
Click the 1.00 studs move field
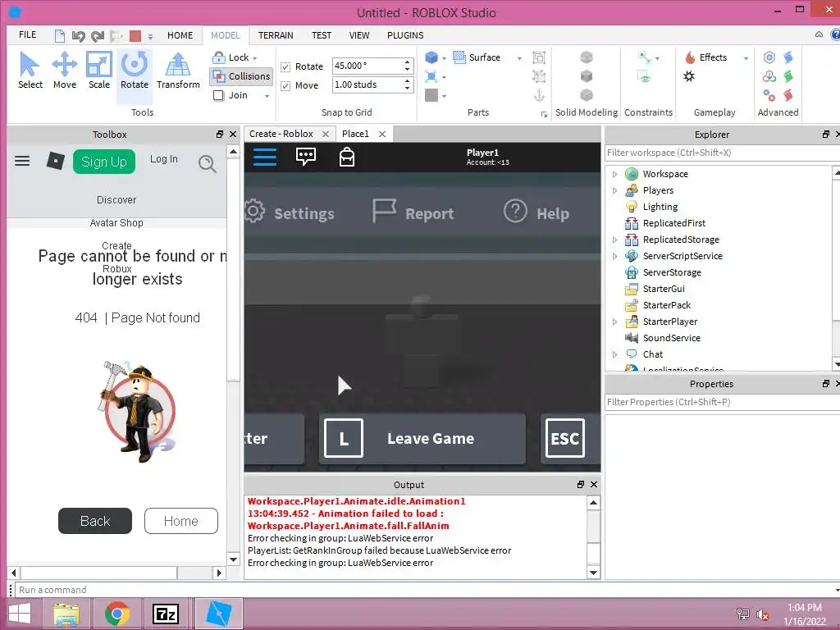367,84
